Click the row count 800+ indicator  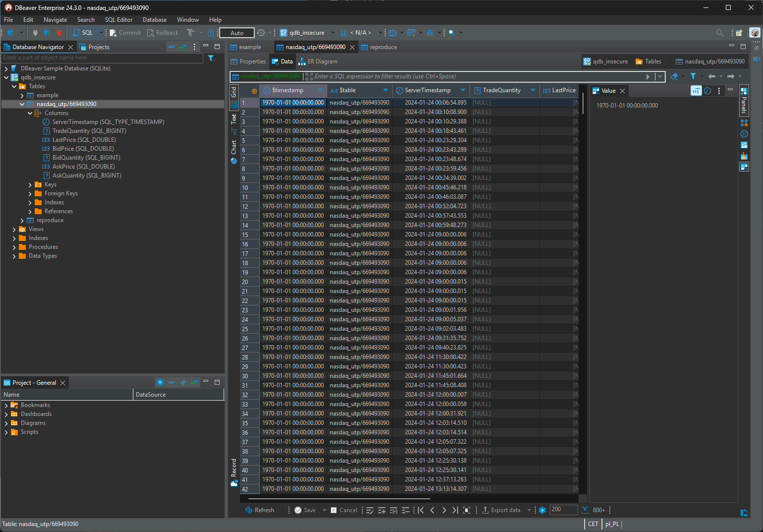point(599,510)
